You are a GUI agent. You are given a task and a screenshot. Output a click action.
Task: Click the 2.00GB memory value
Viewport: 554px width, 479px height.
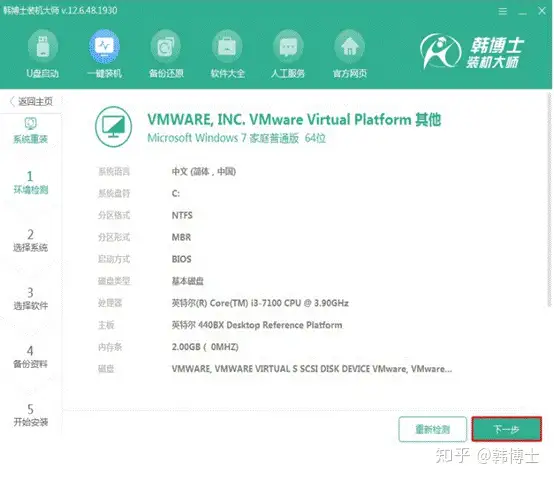coord(205,347)
